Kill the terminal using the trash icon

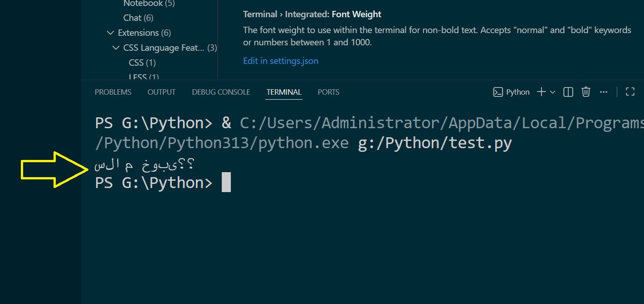click(x=586, y=92)
